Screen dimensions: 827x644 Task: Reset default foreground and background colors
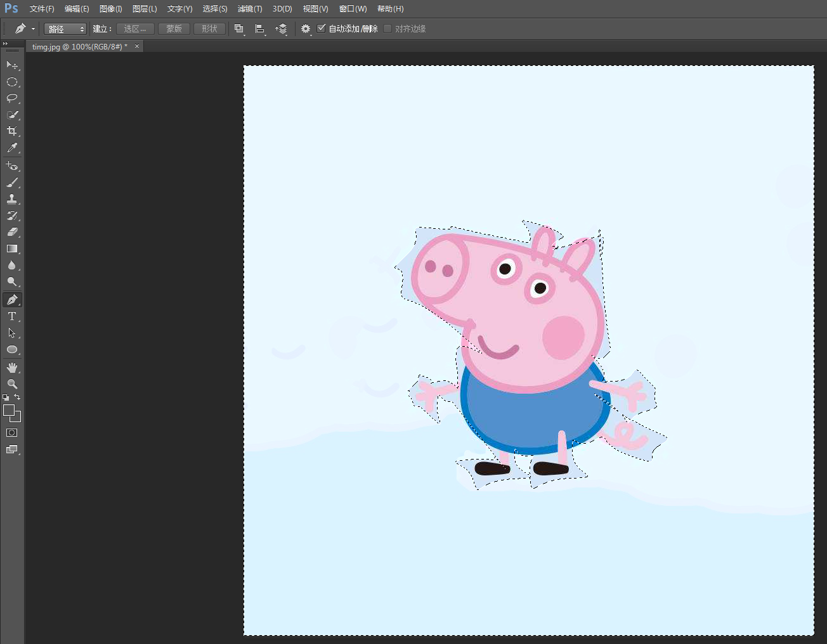(x=6, y=397)
